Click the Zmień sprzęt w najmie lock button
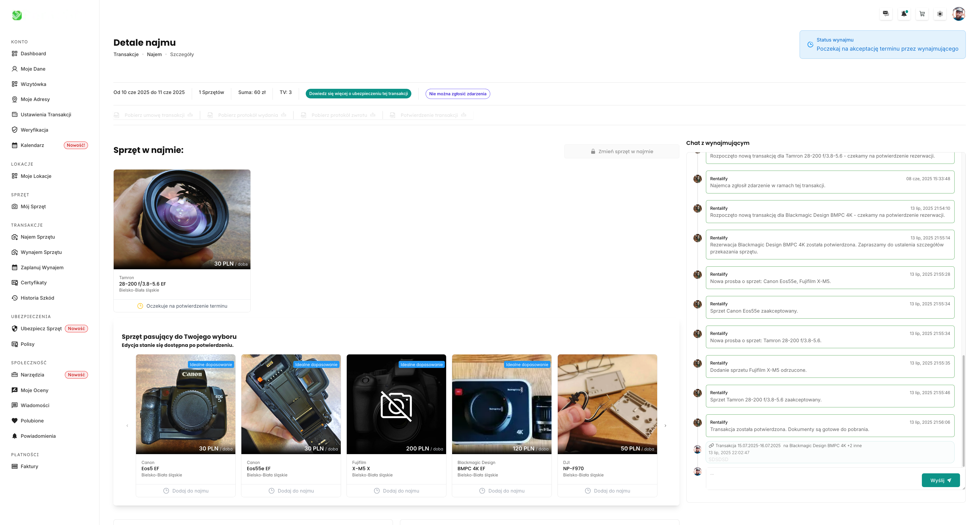The image size is (980, 525). (x=622, y=152)
